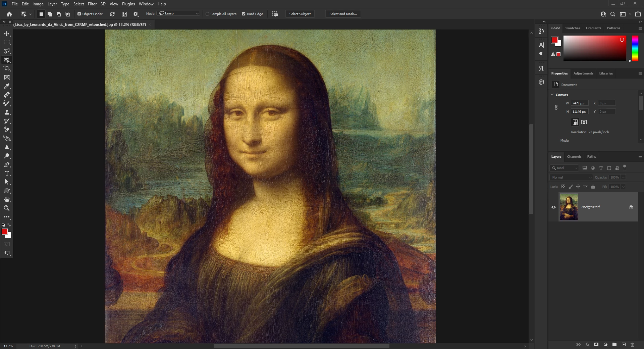Open the Edit Toolbar ellipsis menu
Image resolution: width=644 pixels, height=349 pixels.
click(x=7, y=217)
